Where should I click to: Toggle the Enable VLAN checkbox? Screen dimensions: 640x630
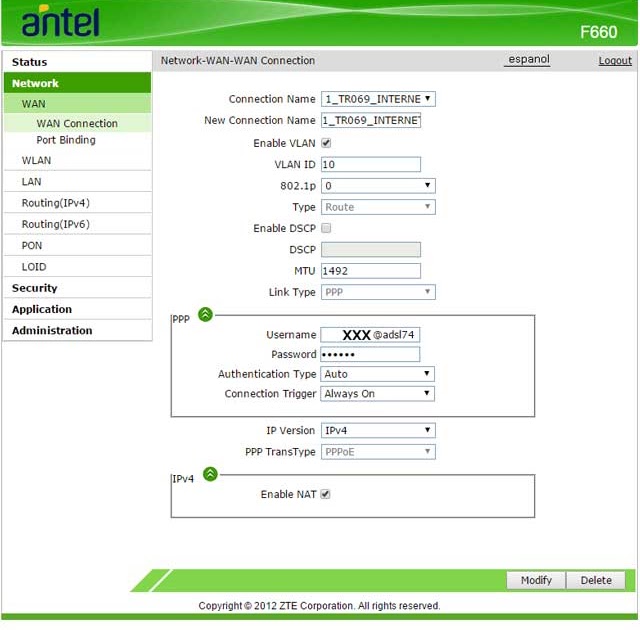(x=326, y=143)
